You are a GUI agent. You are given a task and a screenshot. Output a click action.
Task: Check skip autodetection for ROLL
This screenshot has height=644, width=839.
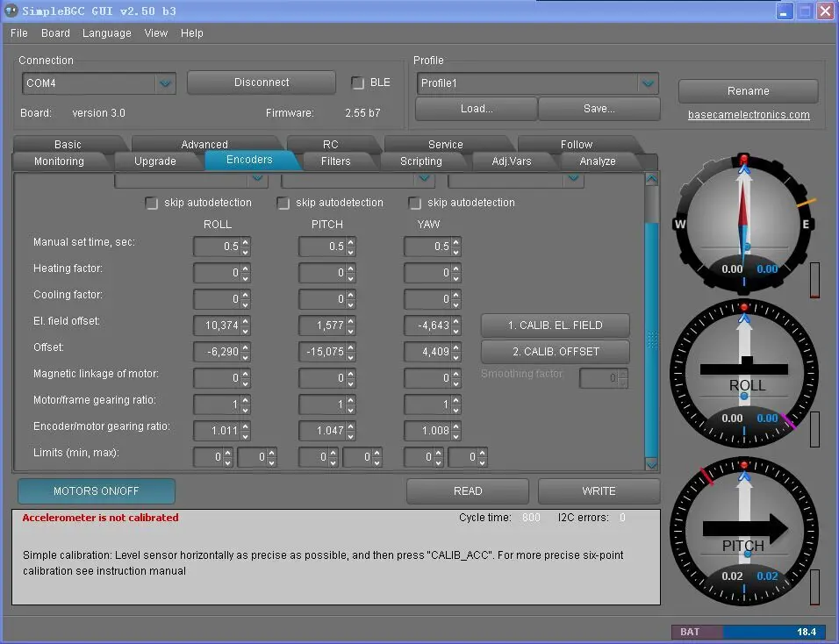click(x=153, y=203)
